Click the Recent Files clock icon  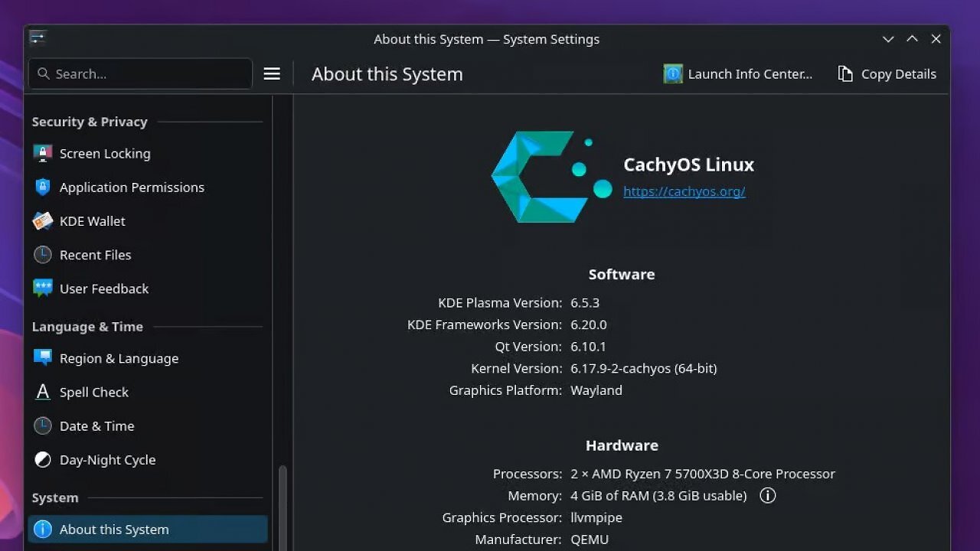[43, 254]
